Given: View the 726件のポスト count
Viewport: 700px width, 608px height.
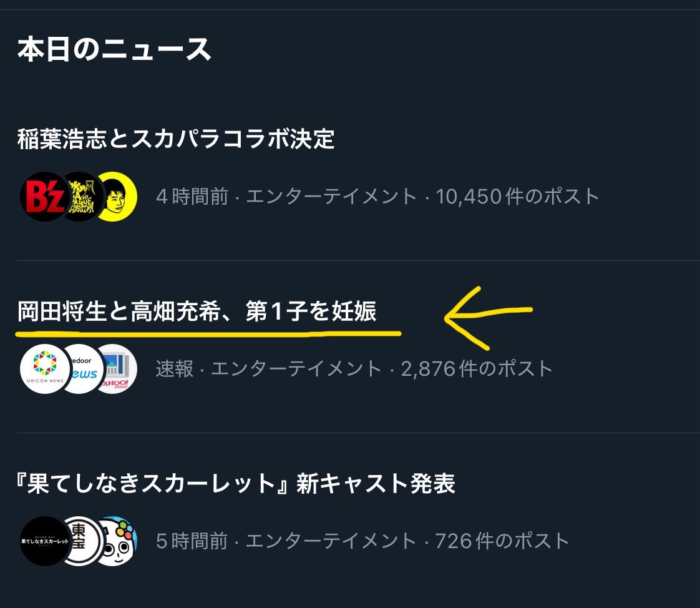Looking at the screenshot, I should pos(502,541).
